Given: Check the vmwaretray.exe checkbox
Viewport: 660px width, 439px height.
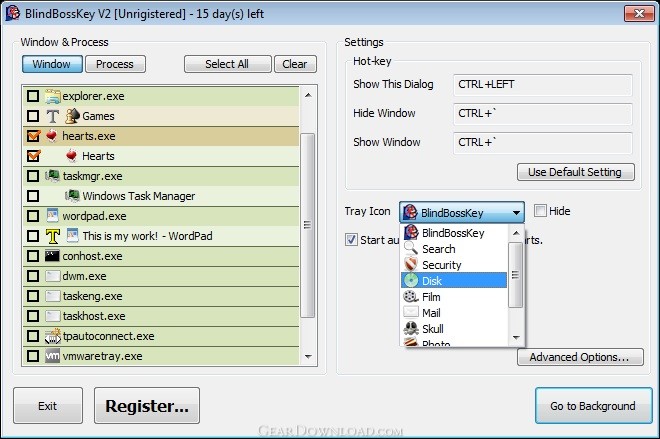Looking at the screenshot, I should tap(33, 356).
